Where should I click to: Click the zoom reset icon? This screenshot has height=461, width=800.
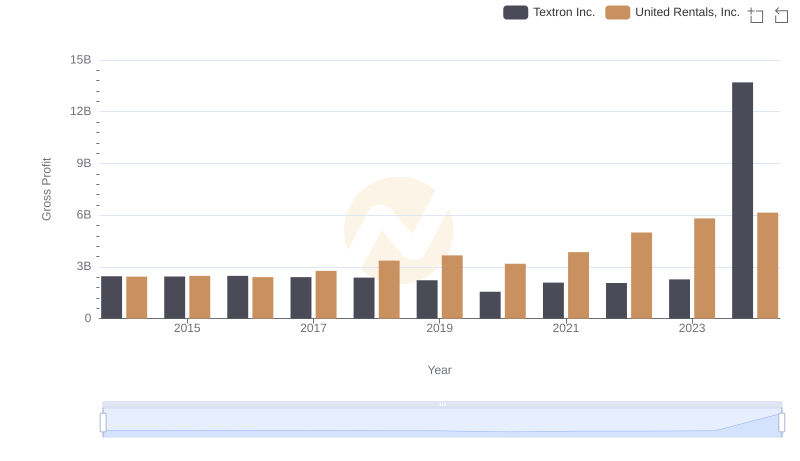pyautogui.click(x=781, y=15)
